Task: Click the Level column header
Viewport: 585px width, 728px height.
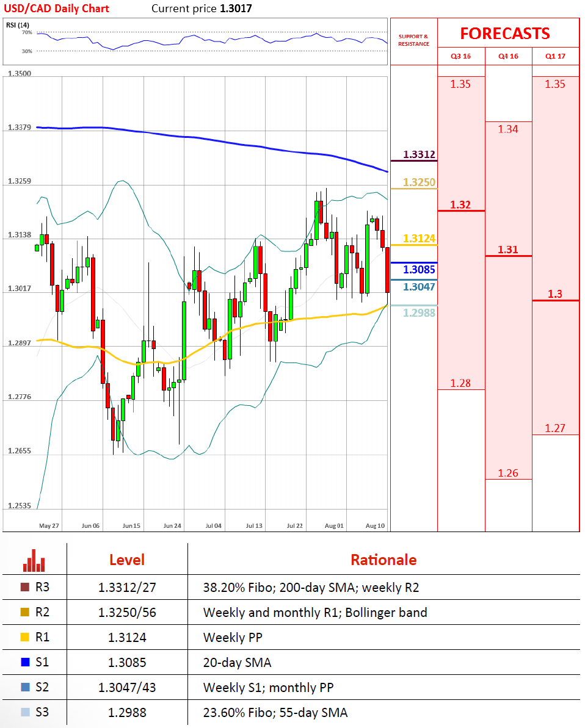Action: click(x=127, y=560)
